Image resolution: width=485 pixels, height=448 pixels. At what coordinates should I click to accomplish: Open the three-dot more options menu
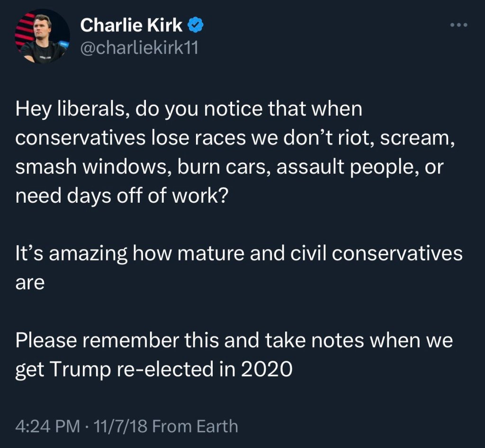tap(458, 25)
